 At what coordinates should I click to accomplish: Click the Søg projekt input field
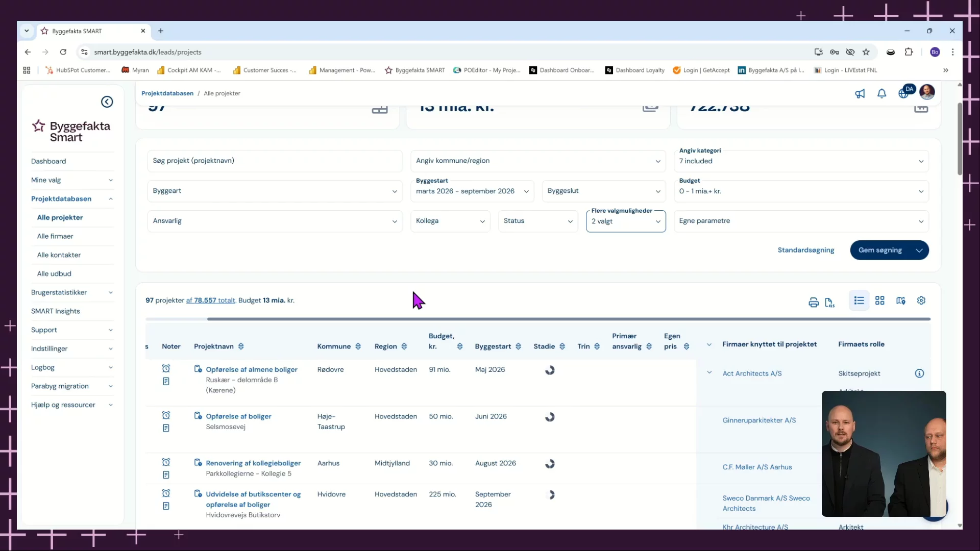(275, 161)
